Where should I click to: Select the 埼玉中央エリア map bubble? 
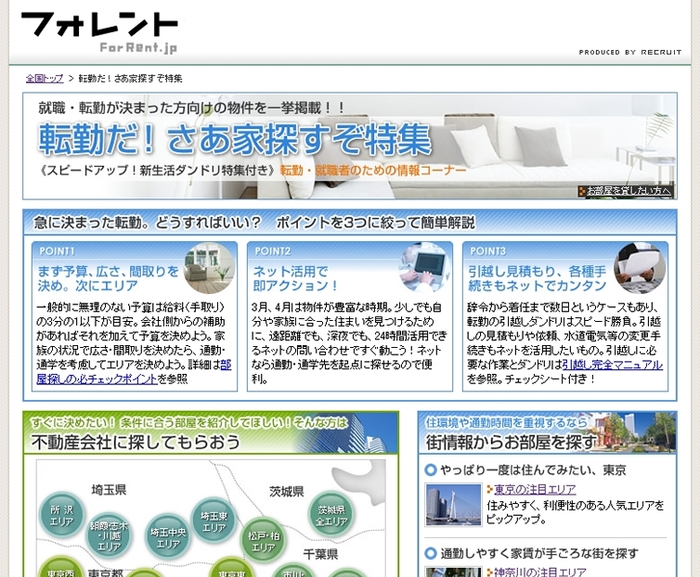168,537
